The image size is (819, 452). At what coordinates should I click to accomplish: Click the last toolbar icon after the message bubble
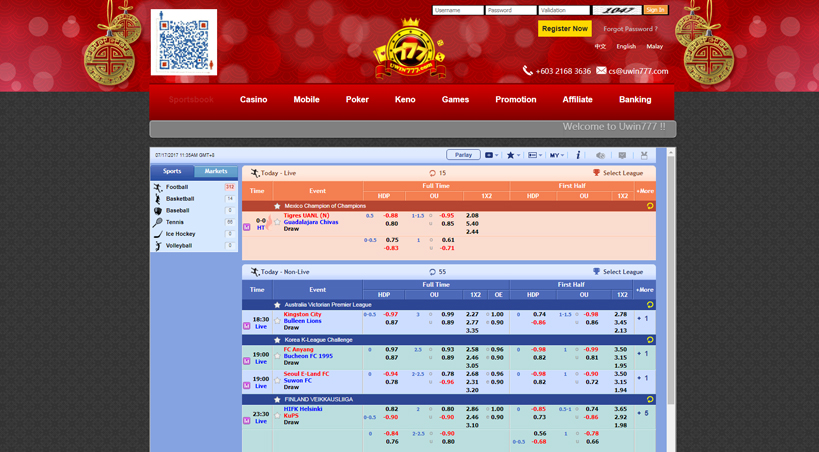[644, 155]
